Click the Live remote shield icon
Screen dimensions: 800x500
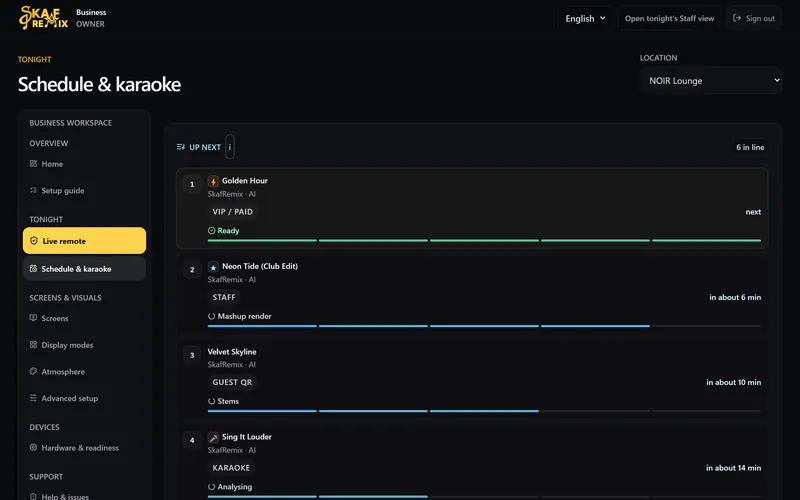click(34, 241)
